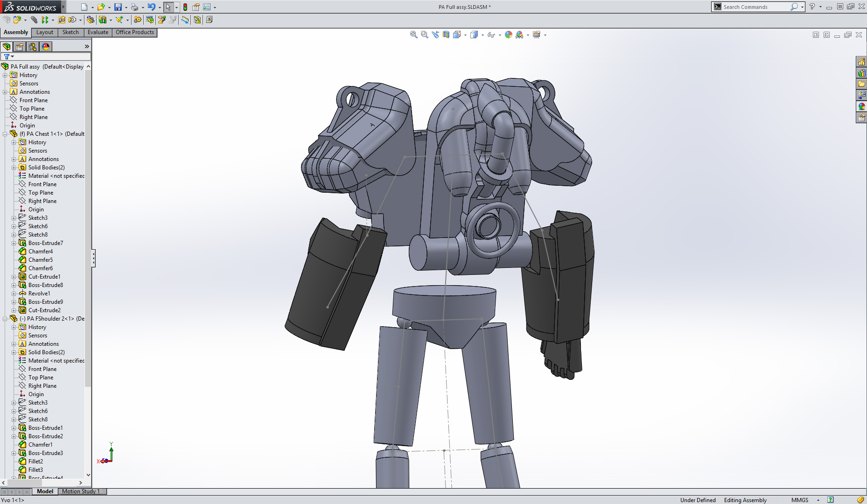The height and width of the screenshot is (504, 867).
Task: Select PA FShoulder Boss-Extrude3 feature
Action: [x=46, y=453]
